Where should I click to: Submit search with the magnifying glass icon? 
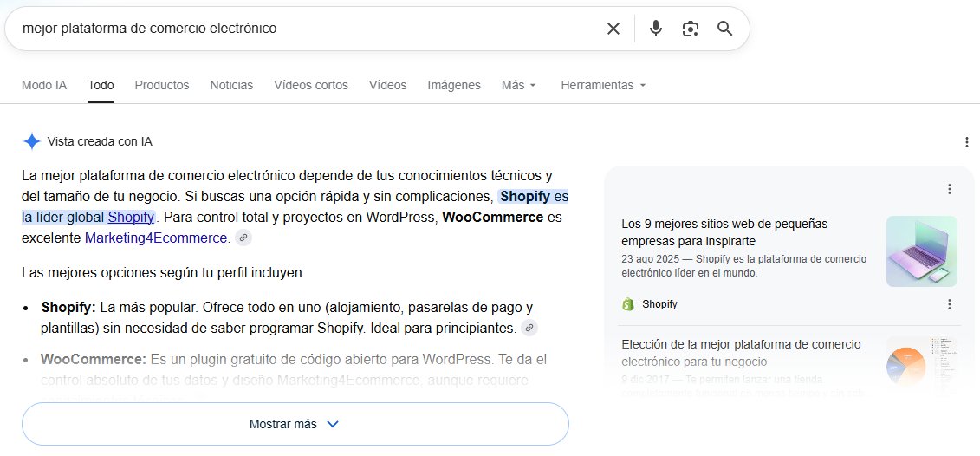pyautogui.click(x=724, y=29)
